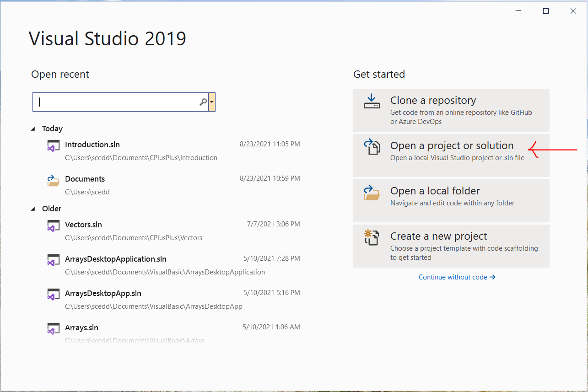Collapse the Today group
The image size is (588, 392).
[x=33, y=129]
